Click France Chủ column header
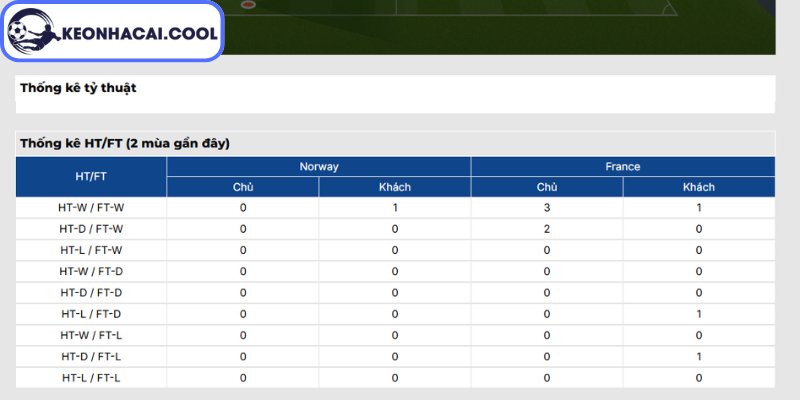Viewport: 800px width, 400px height. click(x=546, y=187)
